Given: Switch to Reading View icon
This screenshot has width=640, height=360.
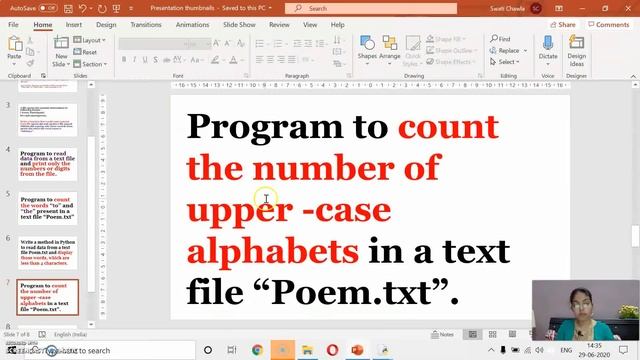Looking at the screenshot, I should [512, 334].
